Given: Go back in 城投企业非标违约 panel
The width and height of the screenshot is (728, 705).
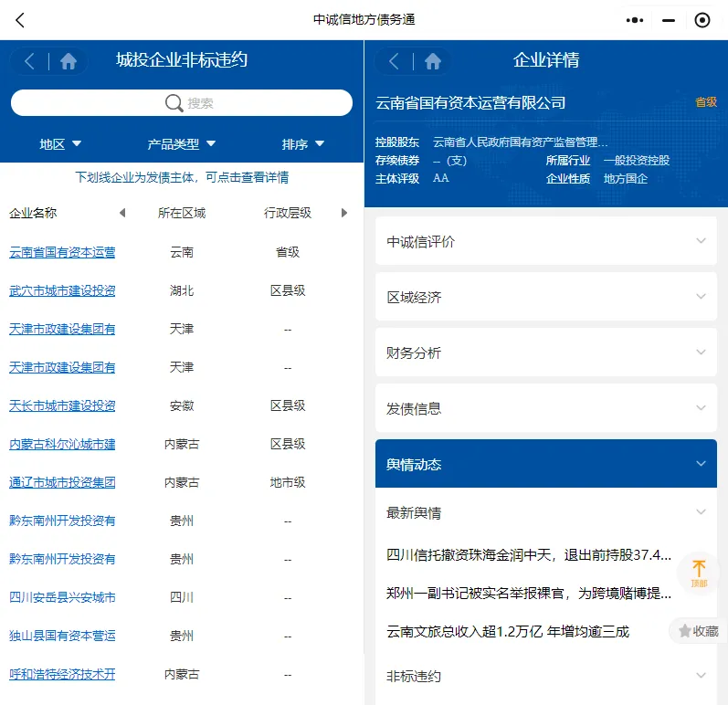Looking at the screenshot, I should click(x=30, y=61).
